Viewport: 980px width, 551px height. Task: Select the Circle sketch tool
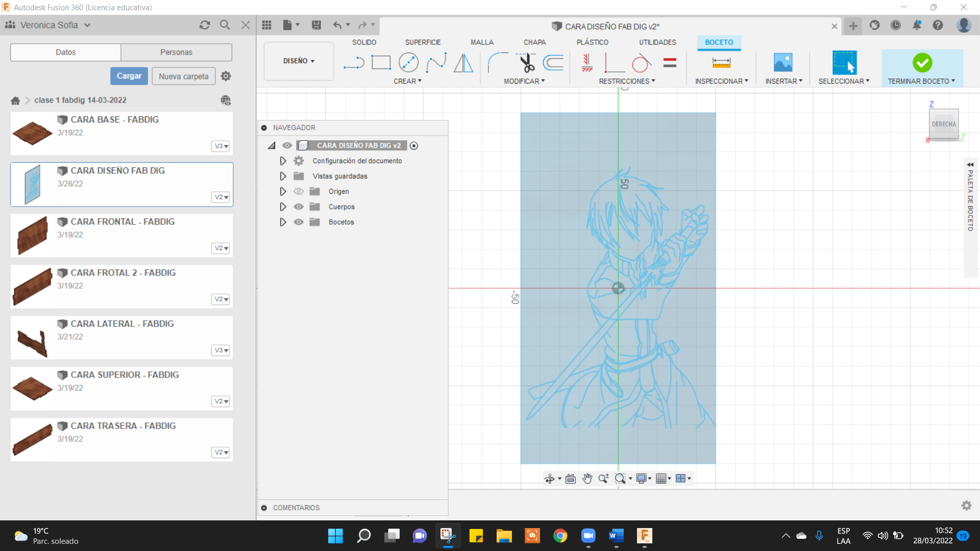pos(408,63)
